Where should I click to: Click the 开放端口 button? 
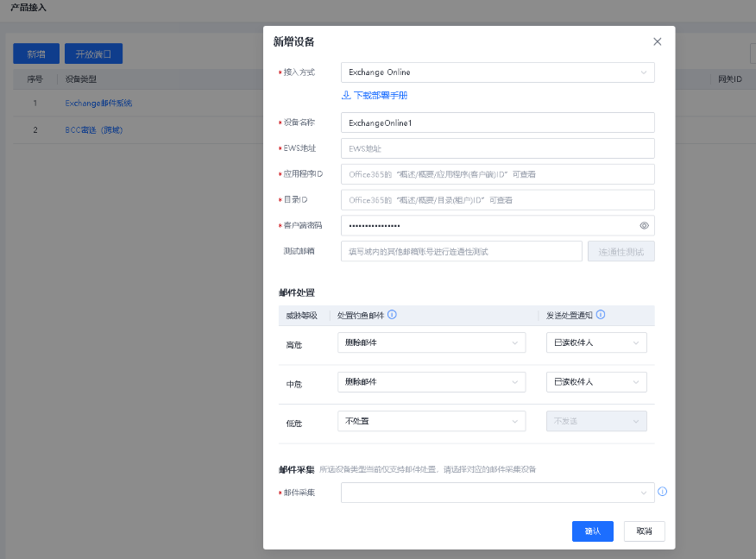[94, 53]
